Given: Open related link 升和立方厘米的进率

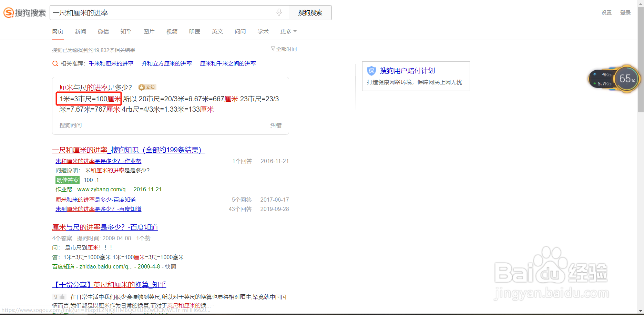Looking at the screenshot, I should [x=167, y=63].
